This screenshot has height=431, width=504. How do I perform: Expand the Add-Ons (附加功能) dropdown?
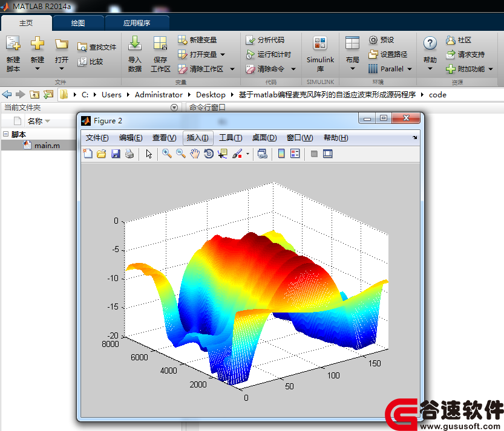491,69
